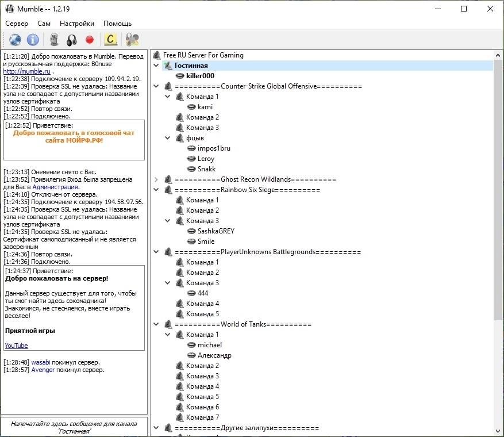
Task: Click channel icon of Команда 2 under Rainbow Six
Action: tap(180, 210)
